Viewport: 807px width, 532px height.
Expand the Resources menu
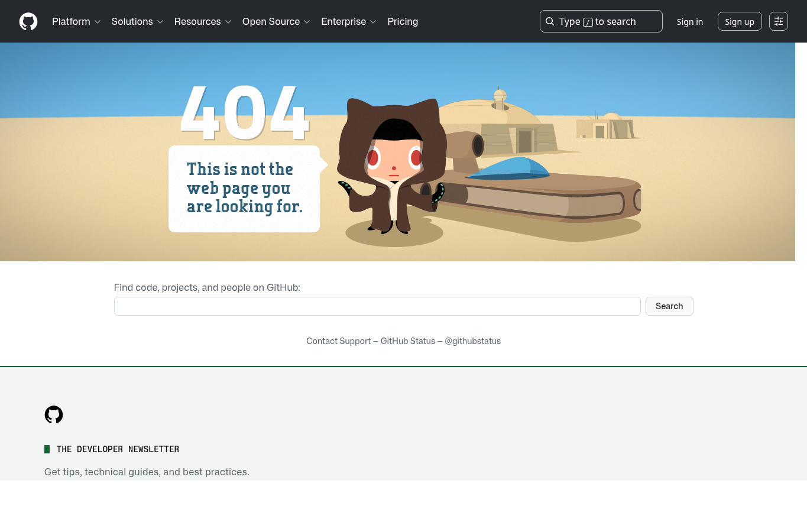[x=203, y=21]
